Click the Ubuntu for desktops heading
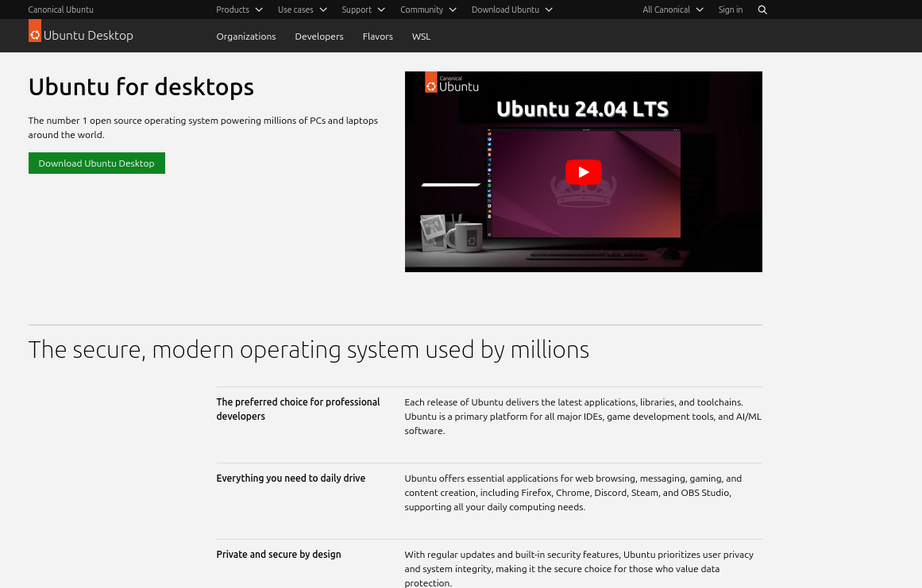Screen dimensions: 922x588 pos(141,86)
